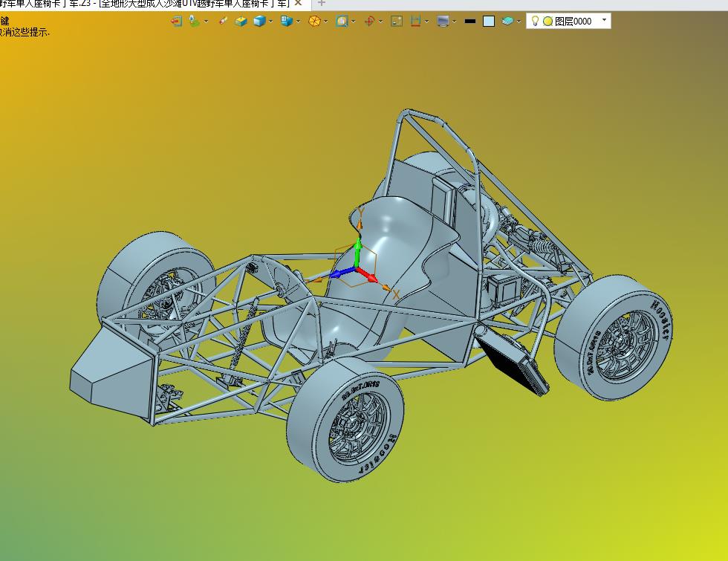Screen dimensions: 728x561
Task: Click the yellow and blue box icon
Action: coord(241,22)
